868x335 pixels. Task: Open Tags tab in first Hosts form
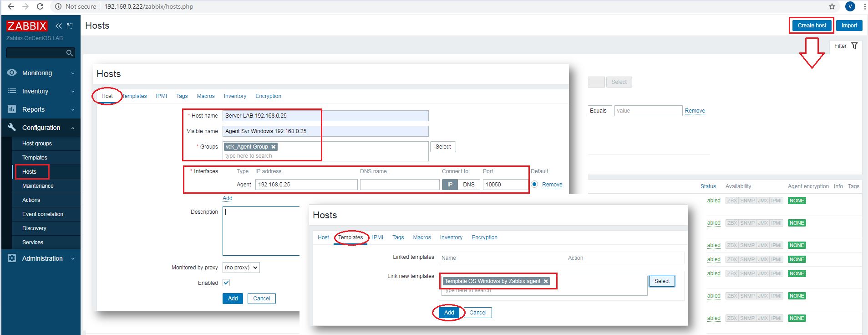point(182,96)
